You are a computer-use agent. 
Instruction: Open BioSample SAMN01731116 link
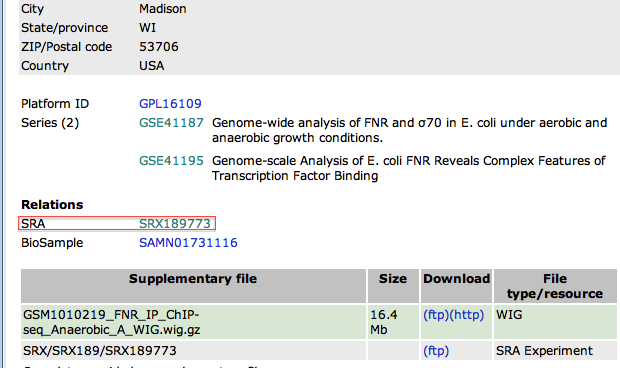tap(188, 243)
